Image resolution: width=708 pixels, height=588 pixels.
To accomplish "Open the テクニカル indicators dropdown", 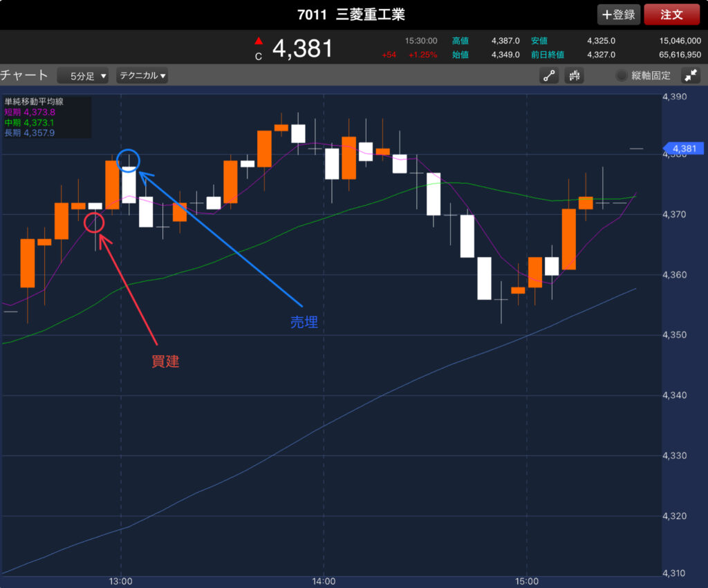I will (x=142, y=76).
